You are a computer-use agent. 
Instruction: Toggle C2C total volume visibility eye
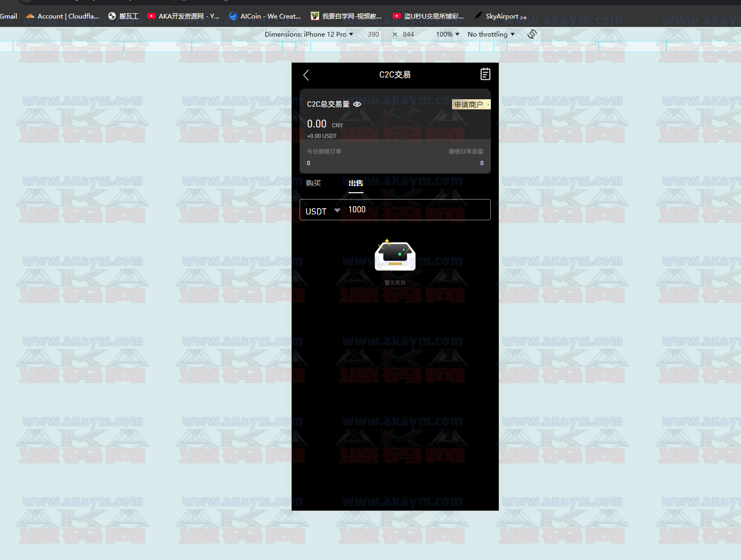(x=357, y=105)
